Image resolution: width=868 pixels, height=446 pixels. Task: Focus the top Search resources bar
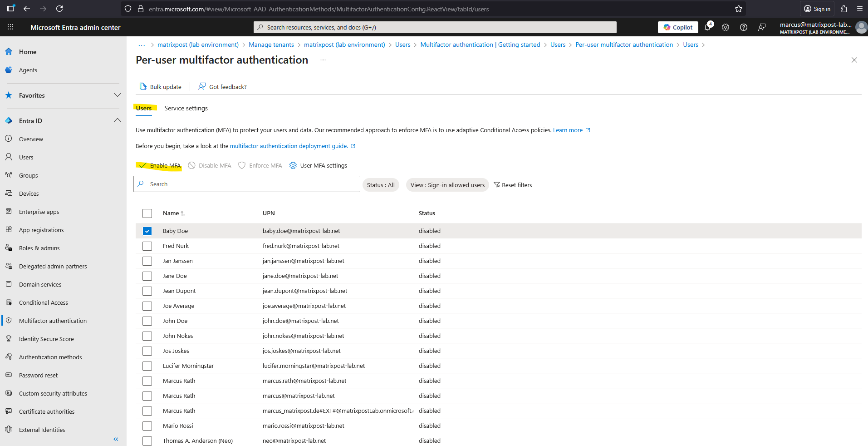point(435,27)
